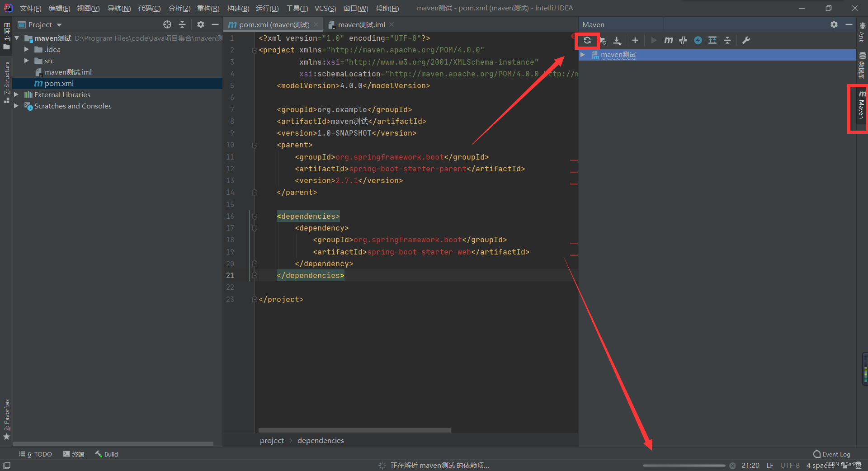Collapse all nodes in Maven panel
Image resolution: width=868 pixels, height=471 pixels.
[727, 41]
